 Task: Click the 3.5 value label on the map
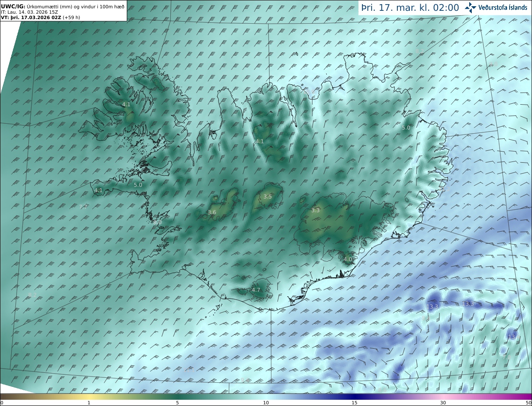tap(268, 197)
